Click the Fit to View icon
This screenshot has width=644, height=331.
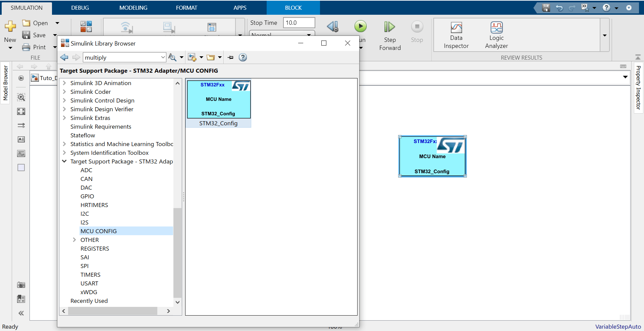[x=21, y=111]
